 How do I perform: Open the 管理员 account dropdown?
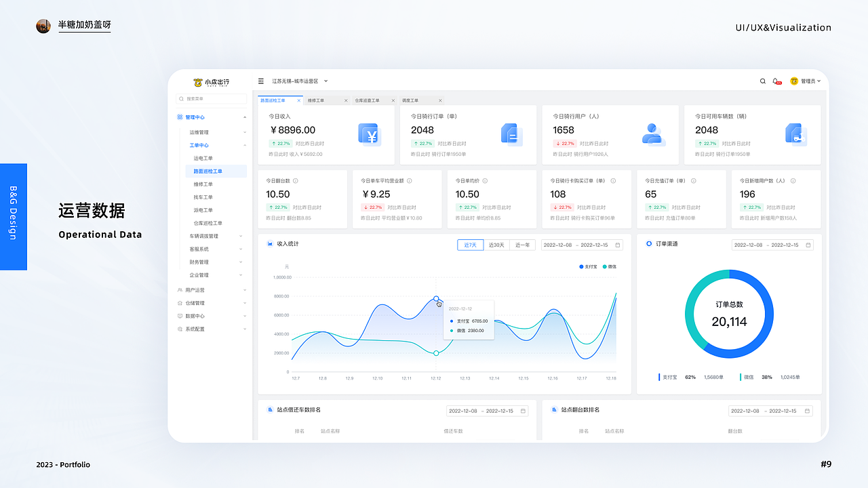pyautogui.click(x=810, y=81)
